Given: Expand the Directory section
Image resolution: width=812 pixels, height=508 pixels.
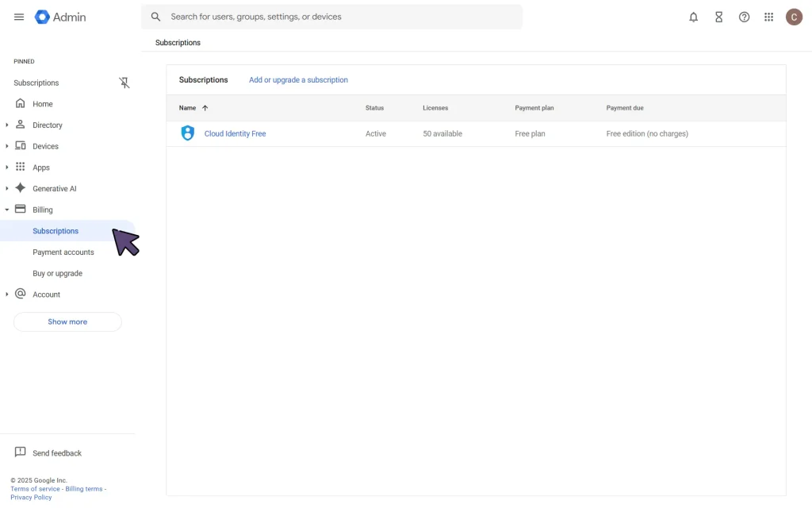Looking at the screenshot, I should point(6,125).
